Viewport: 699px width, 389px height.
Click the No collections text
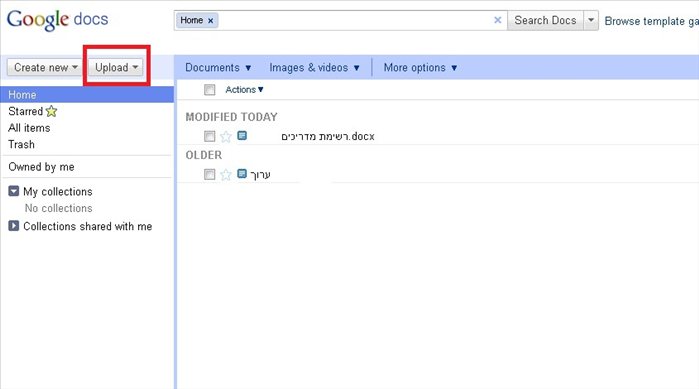coord(58,208)
